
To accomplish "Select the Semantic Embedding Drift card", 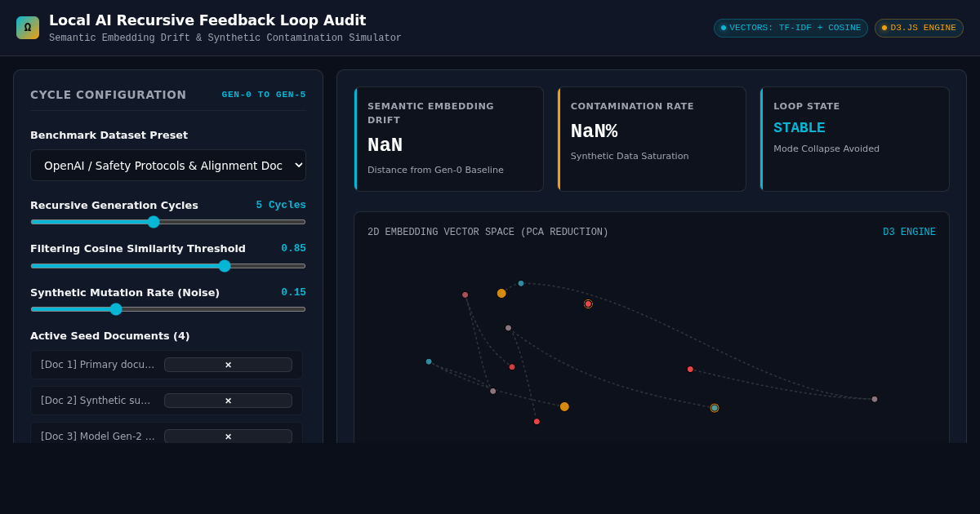I will (449, 140).
